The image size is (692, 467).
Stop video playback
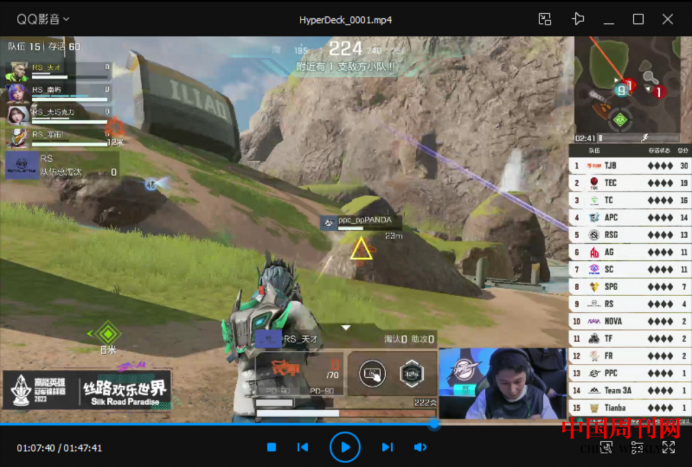(x=271, y=447)
